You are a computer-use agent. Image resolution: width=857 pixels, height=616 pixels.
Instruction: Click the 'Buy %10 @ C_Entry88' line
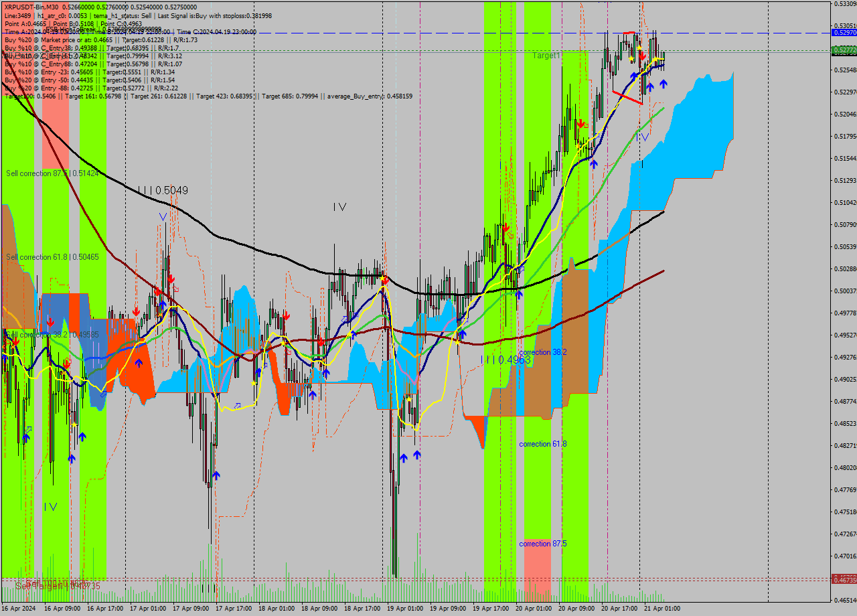click(93, 64)
